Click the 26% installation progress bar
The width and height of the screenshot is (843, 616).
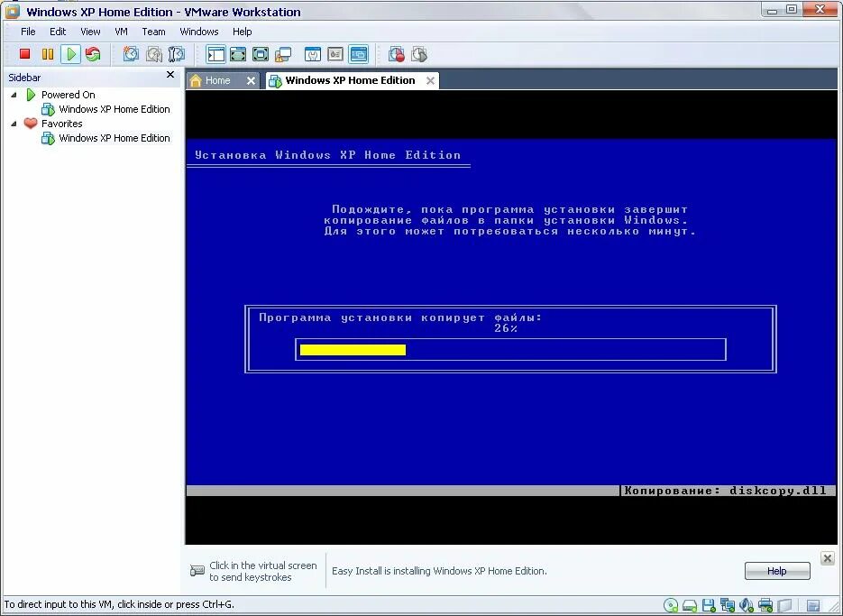tap(509, 349)
